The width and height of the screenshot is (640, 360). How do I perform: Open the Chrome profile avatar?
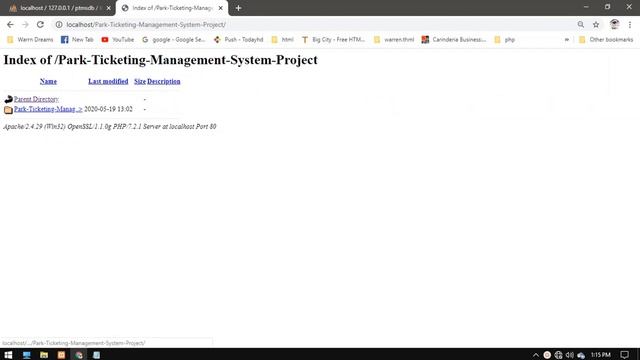point(614,24)
